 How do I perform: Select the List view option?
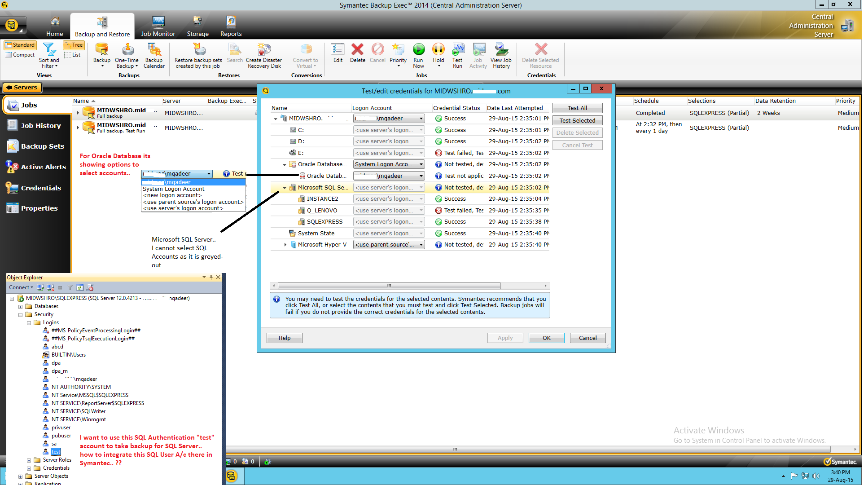click(x=73, y=55)
